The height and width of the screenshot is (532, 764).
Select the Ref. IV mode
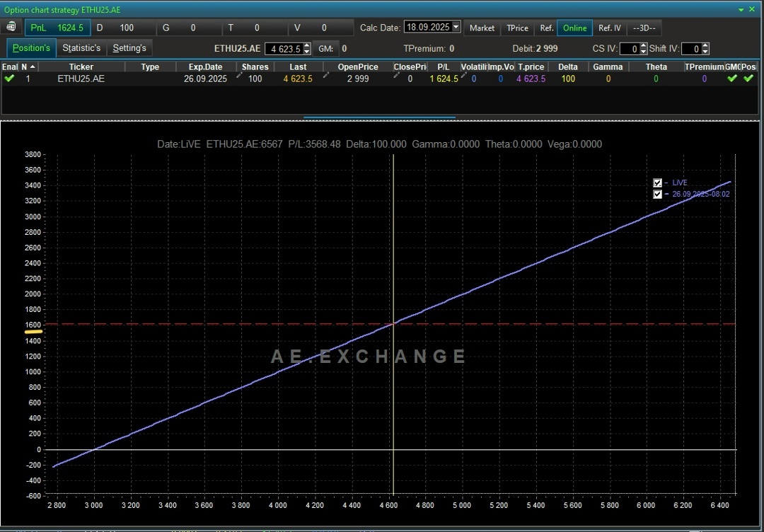(x=610, y=28)
